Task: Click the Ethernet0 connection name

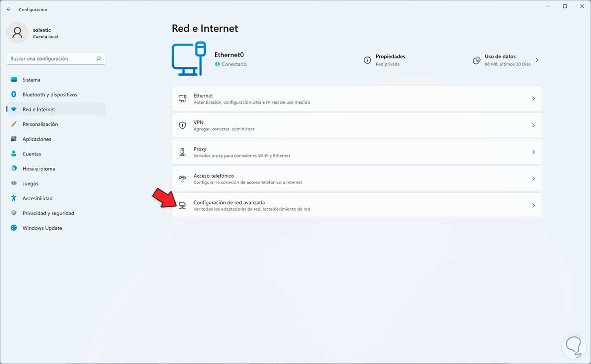Action: click(229, 55)
